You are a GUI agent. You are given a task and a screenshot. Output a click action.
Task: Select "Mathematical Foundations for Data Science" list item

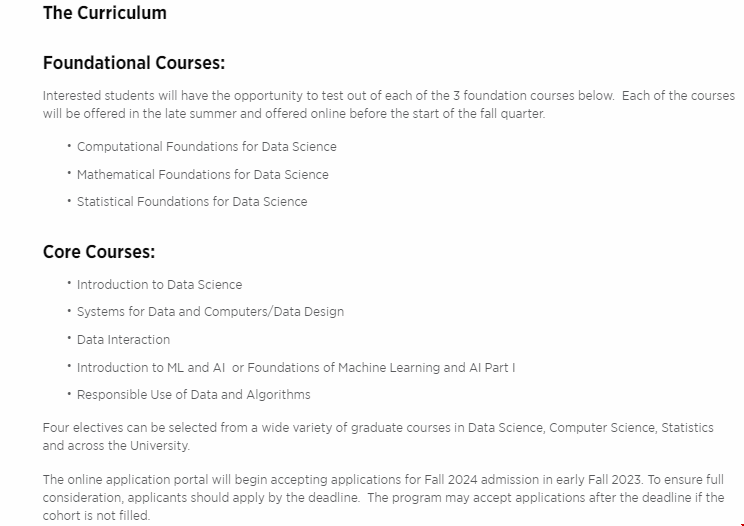click(202, 174)
